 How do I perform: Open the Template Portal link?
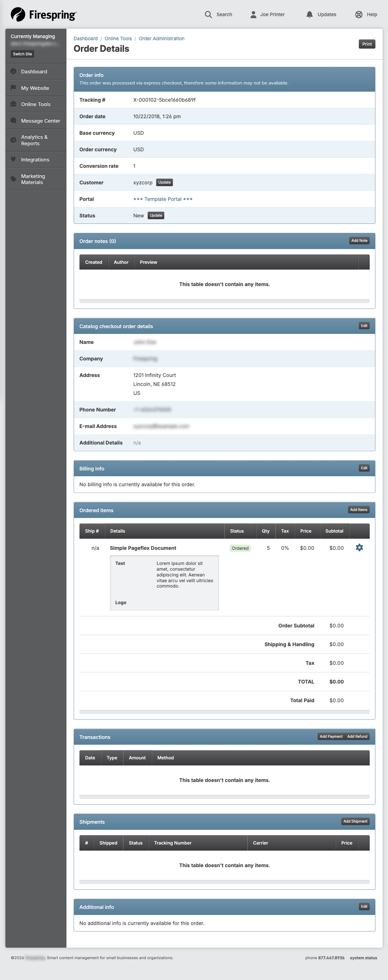pyautogui.click(x=163, y=199)
